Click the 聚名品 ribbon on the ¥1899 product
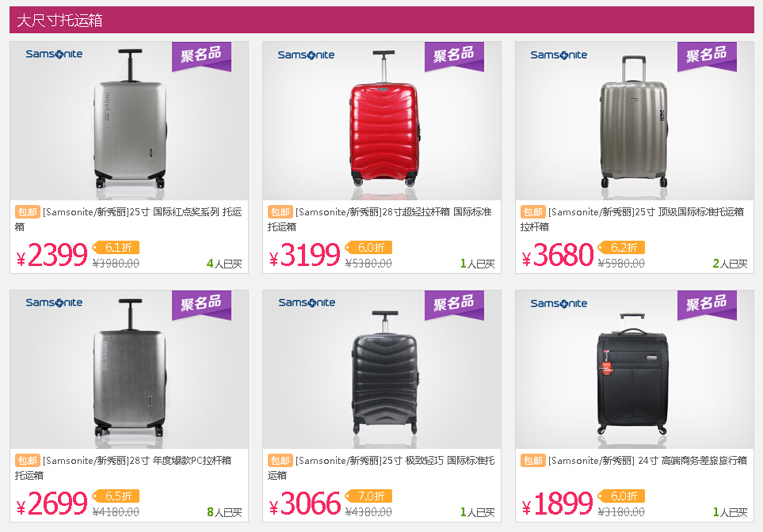The width and height of the screenshot is (763, 532). [x=707, y=305]
